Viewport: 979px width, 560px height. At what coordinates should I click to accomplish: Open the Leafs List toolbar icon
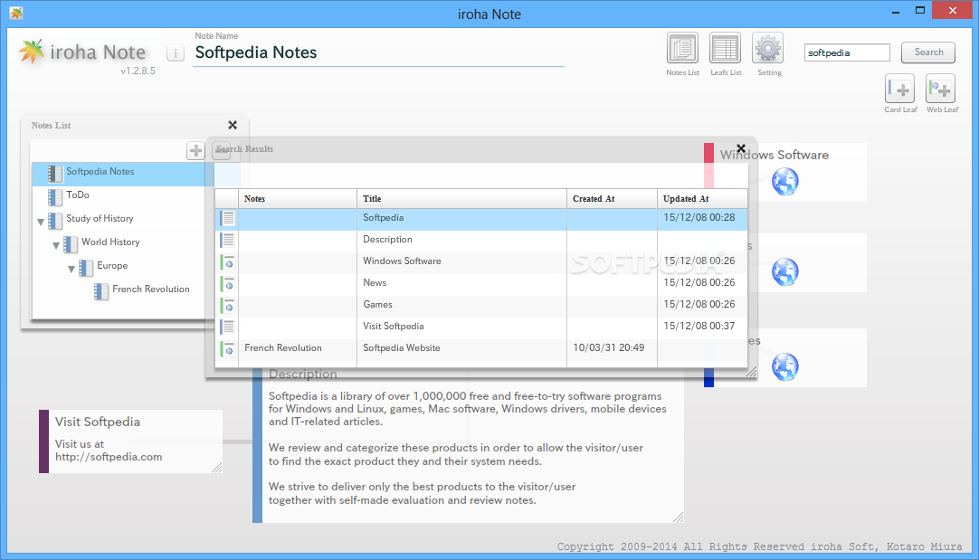point(725,48)
